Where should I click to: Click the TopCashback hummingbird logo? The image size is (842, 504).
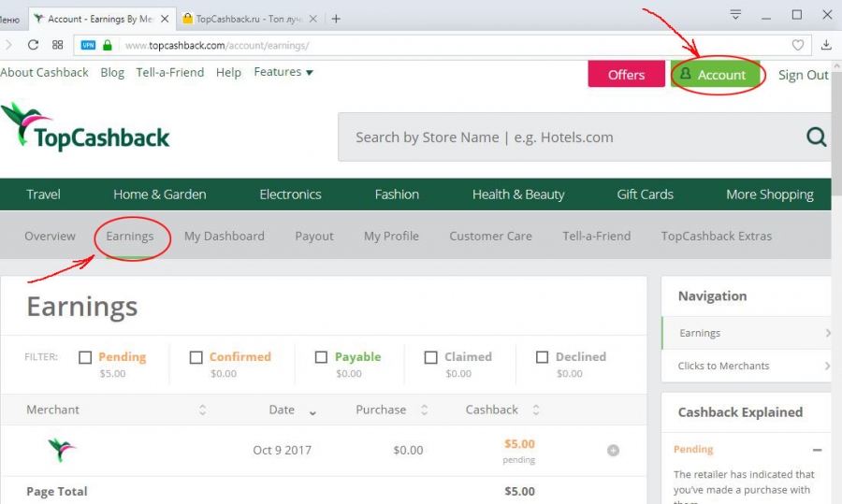coord(85,127)
